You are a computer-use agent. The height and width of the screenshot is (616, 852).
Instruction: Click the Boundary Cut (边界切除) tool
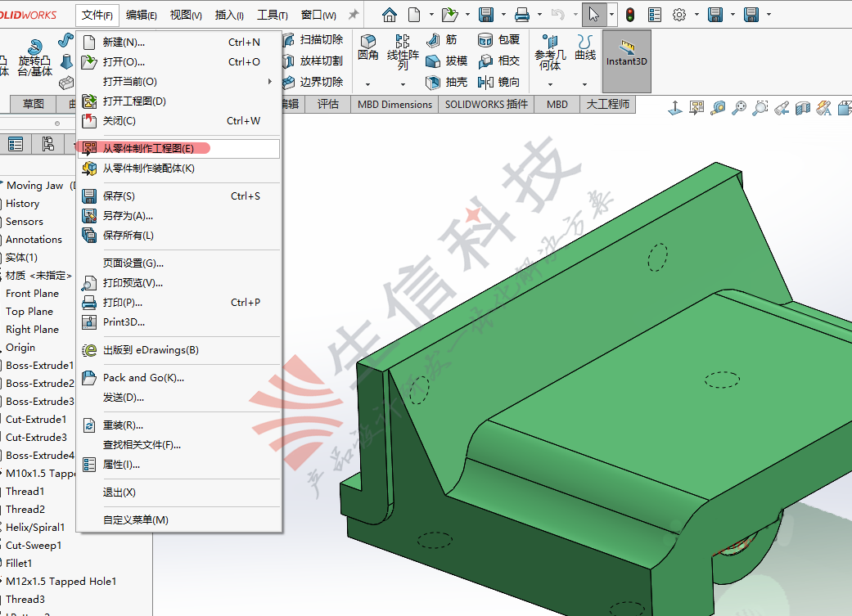pos(313,82)
